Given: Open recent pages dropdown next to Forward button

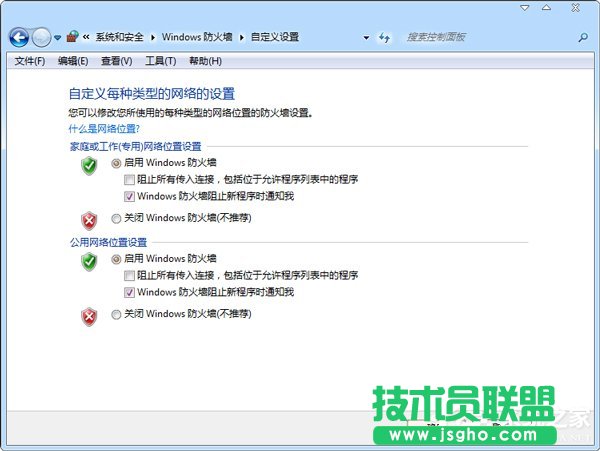Looking at the screenshot, I should (x=58, y=38).
